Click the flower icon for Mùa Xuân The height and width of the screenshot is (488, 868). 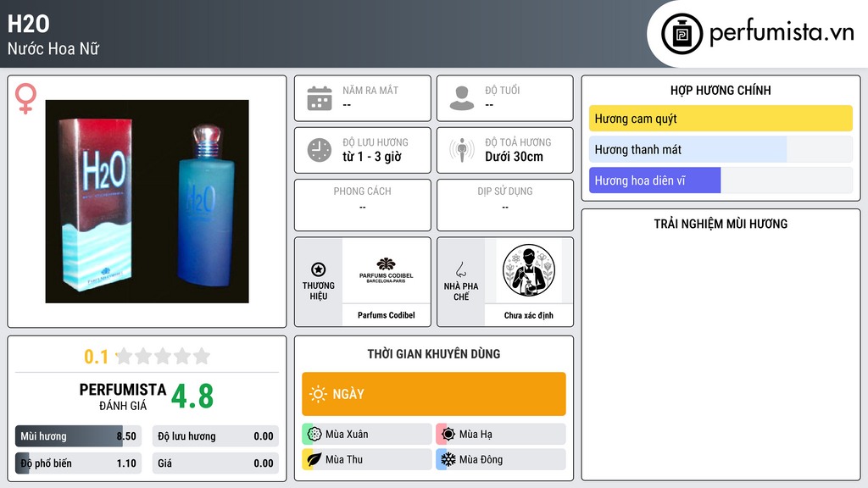(314, 435)
